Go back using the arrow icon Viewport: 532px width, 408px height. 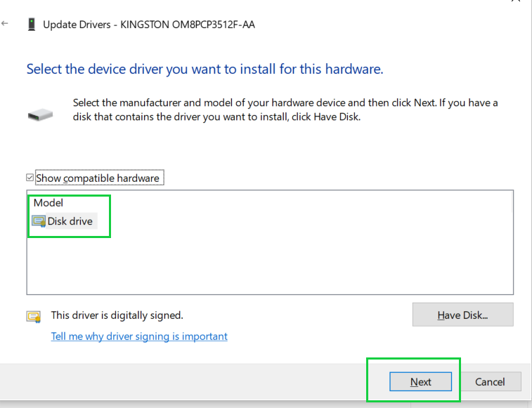point(5,23)
